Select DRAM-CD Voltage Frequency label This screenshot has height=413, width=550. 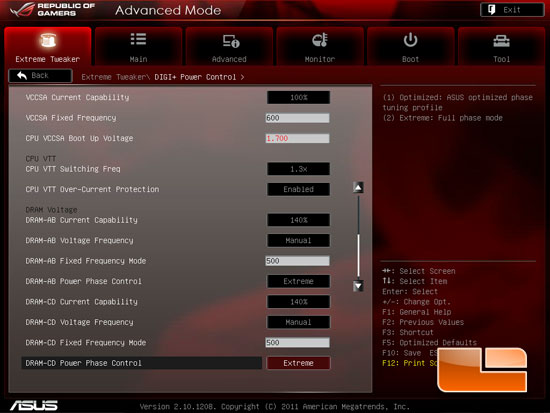tap(79, 322)
